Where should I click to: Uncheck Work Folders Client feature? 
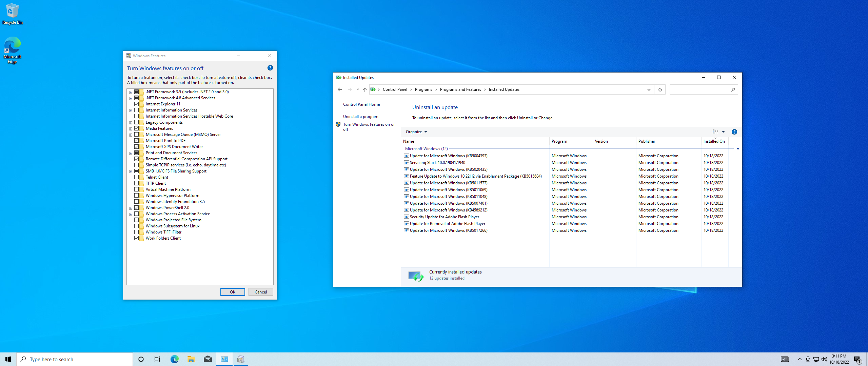(136, 238)
